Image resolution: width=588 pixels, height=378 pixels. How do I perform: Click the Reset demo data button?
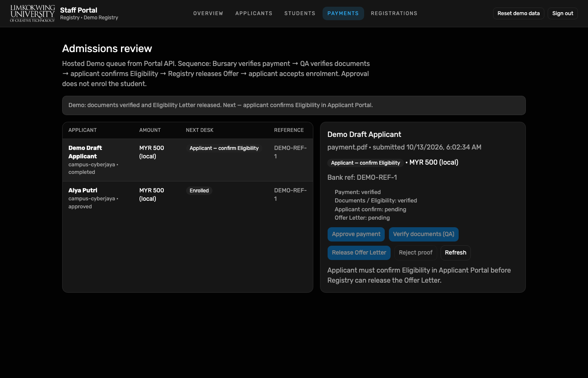point(519,13)
